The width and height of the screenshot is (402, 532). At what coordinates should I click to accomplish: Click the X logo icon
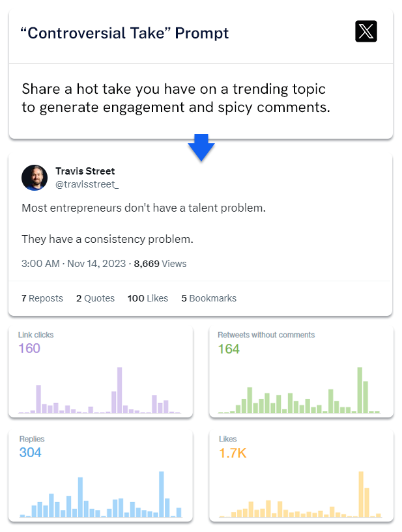[x=366, y=32]
